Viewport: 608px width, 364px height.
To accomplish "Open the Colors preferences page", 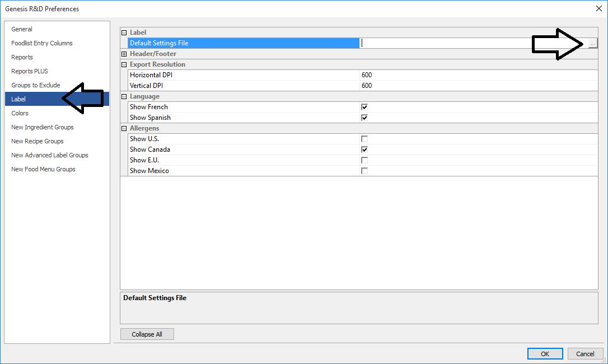I will click(x=20, y=113).
